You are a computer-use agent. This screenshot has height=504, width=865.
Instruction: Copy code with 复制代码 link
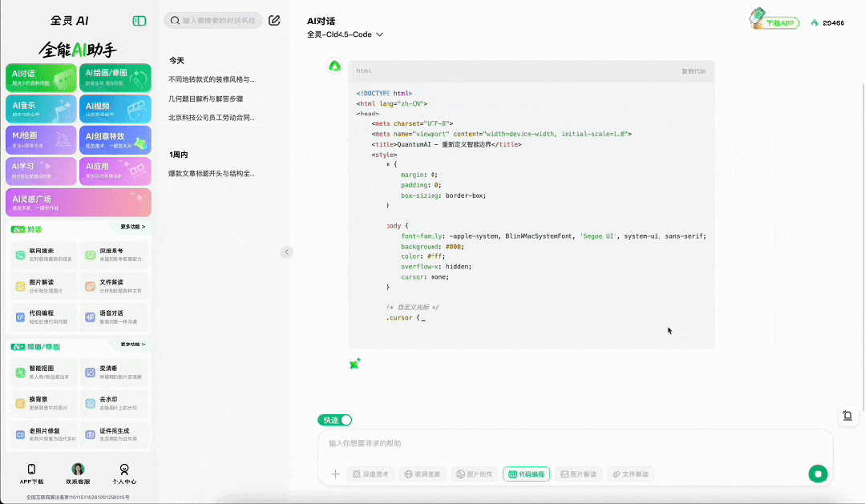pos(693,71)
